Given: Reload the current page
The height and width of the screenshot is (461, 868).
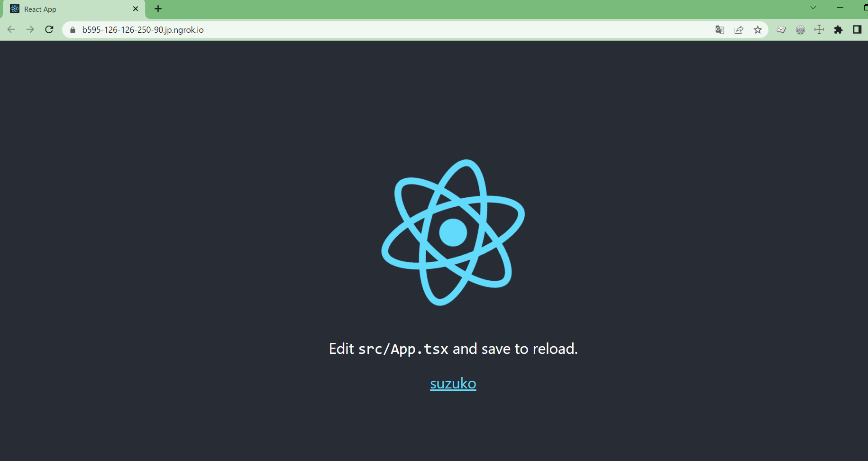Looking at the screenshot, I should 49,29.
